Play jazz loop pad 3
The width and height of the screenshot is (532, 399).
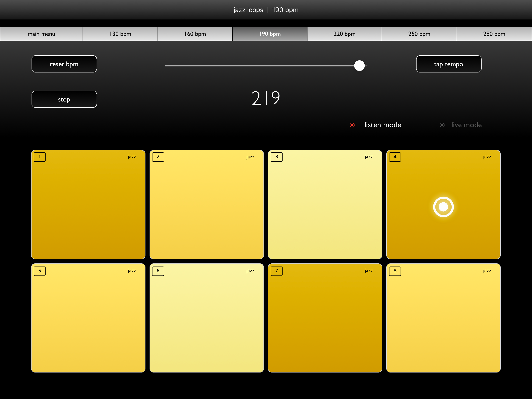point(325,205)
